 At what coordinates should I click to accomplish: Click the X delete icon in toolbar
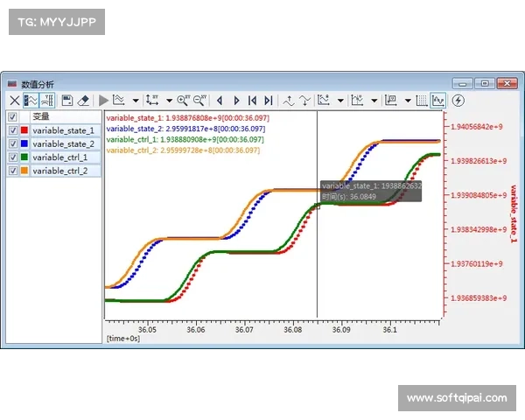click(14, 101)
